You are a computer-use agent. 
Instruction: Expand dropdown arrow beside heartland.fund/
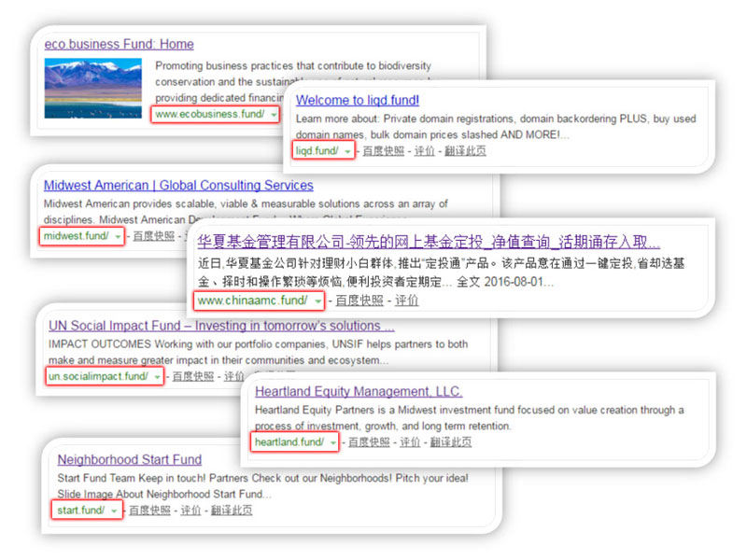[333, 442]
